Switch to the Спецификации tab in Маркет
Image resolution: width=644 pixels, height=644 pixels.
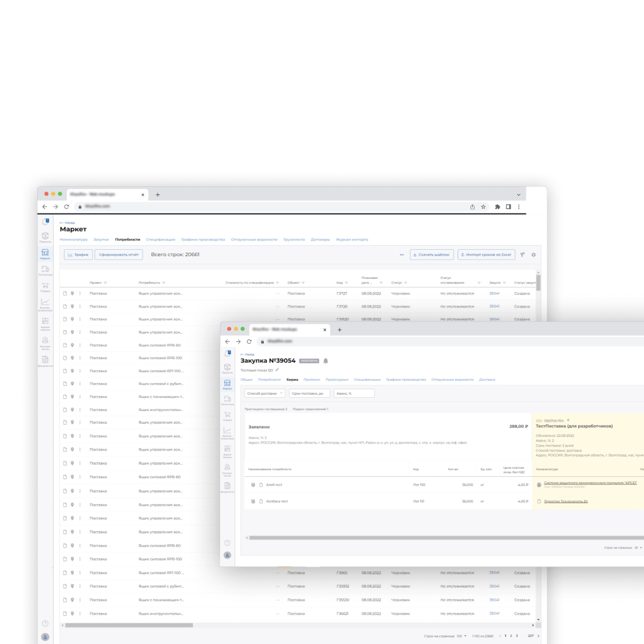pos(160,239)
